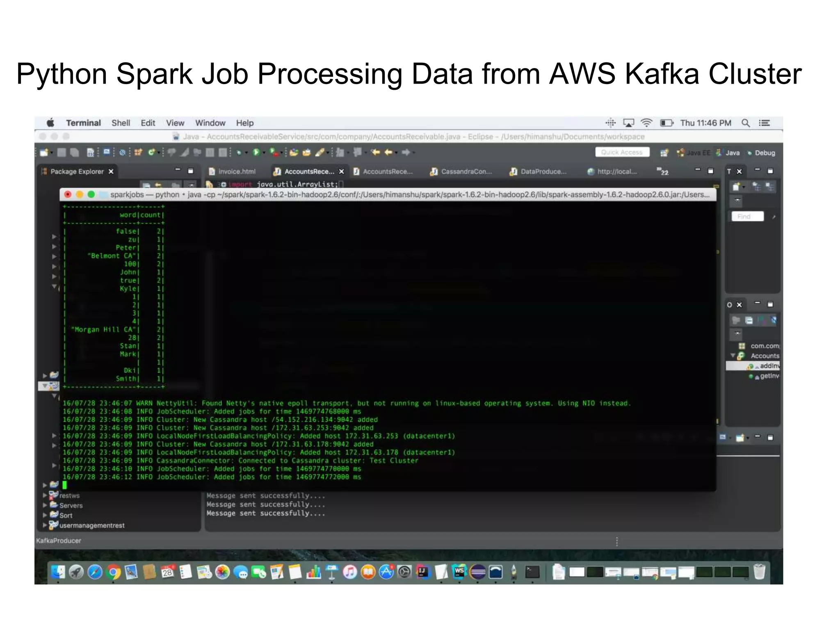Click the Wi-Fi status icon

tap(646, 123)
